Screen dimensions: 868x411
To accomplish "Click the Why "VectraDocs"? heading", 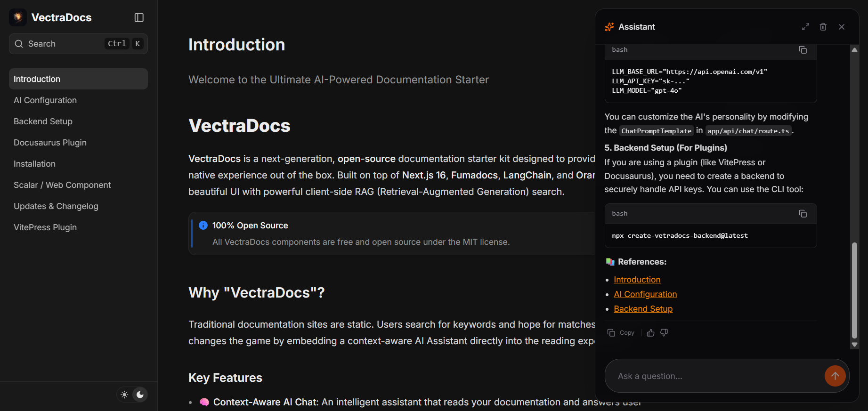I will tap(257, 293).
